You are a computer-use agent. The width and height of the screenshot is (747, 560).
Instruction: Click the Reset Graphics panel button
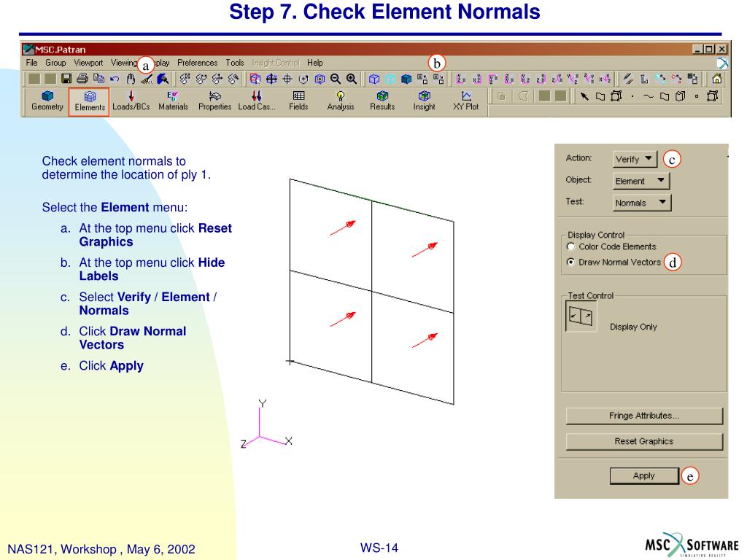click(x=644, y=441)
